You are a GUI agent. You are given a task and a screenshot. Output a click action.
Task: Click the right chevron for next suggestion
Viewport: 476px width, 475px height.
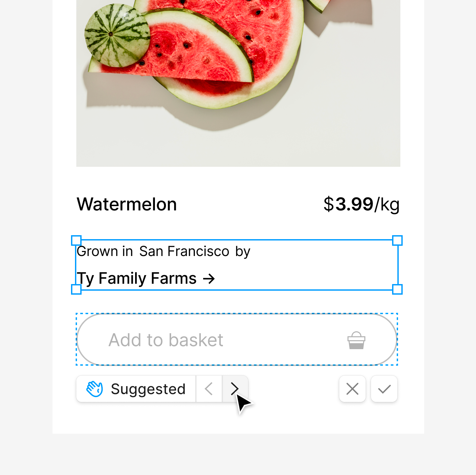point(235,389)
